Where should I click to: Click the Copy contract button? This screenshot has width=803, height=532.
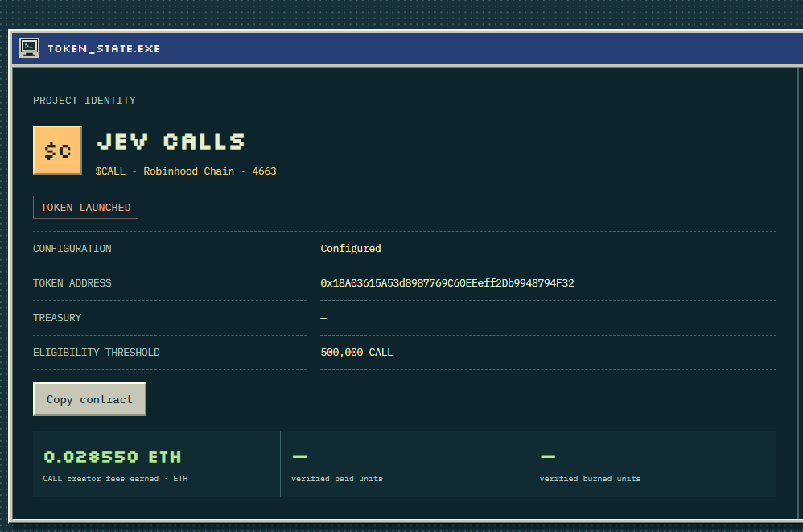(89, 399)
